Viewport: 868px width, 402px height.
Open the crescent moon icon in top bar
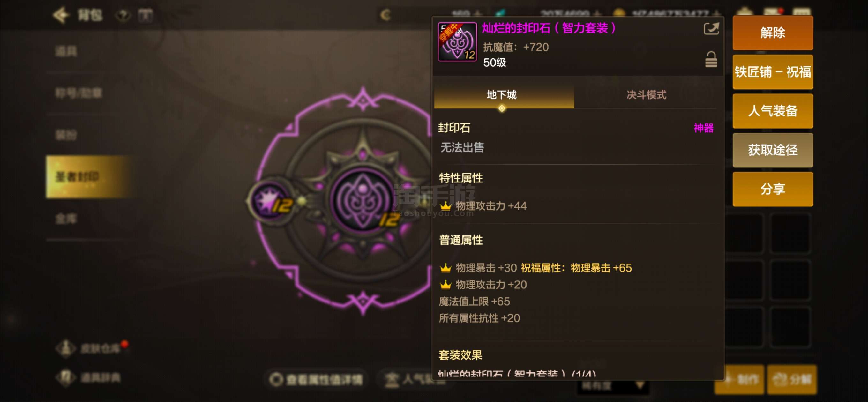385,15
